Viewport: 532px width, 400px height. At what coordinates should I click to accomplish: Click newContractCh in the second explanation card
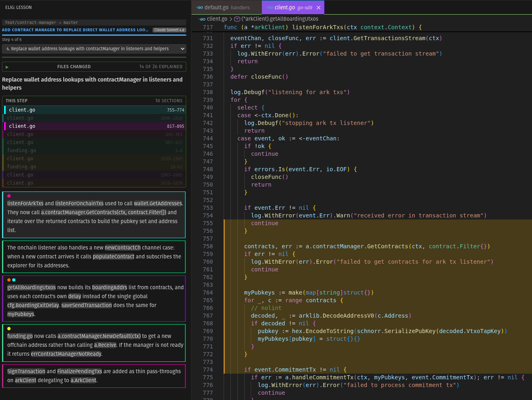[123, 247]
